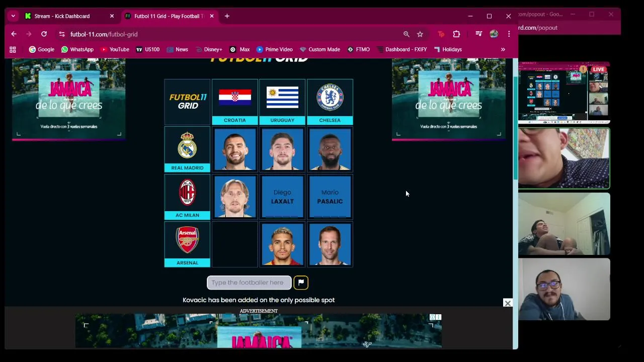This screenshot has width=644, height=362.
Task: Click the LIVE badge in popout window
Action: [598, 69]
